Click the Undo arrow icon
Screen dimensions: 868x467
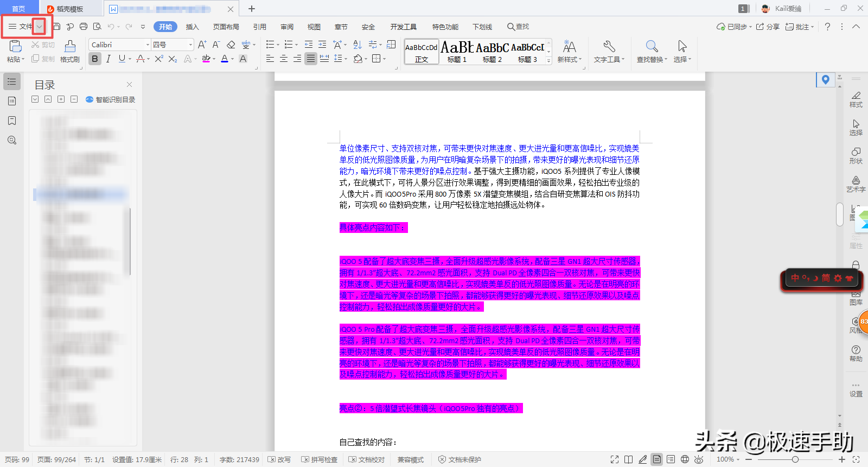pos(111,27)
